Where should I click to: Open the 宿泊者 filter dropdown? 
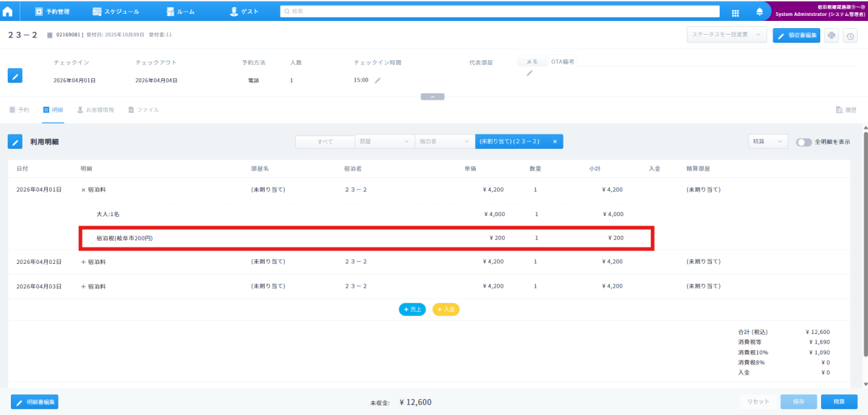pos(444,142)
